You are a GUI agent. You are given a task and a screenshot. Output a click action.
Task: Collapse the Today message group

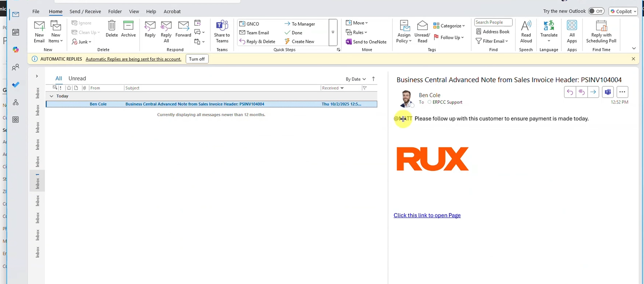51,96
